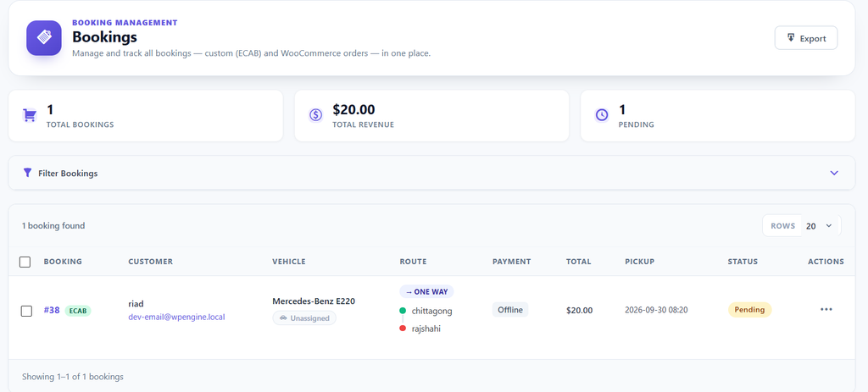
Task: Click the rajshahi destination
Action: click(x=426, y=329)
